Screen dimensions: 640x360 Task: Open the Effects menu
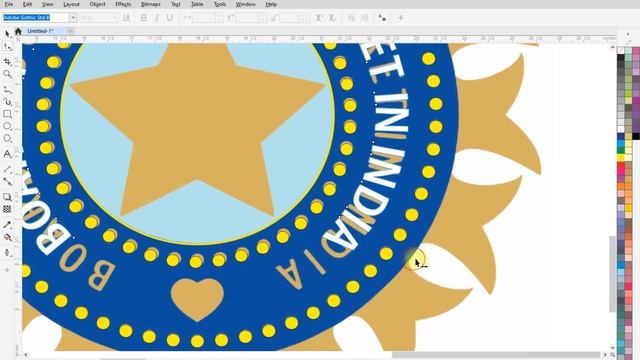(123, 4)
